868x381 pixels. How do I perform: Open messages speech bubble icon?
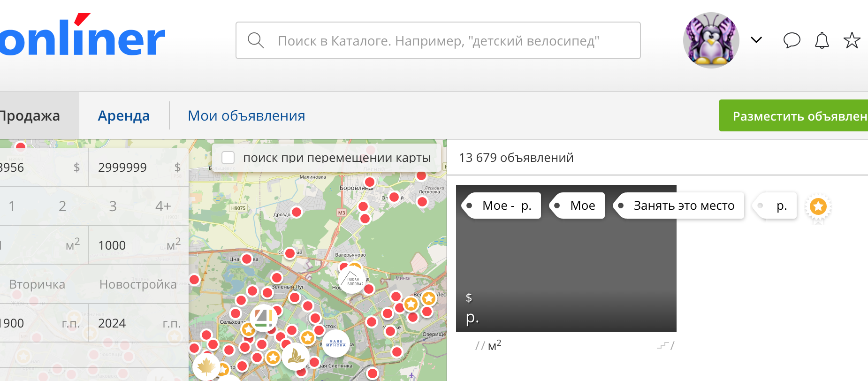click(x=792, y=40)
